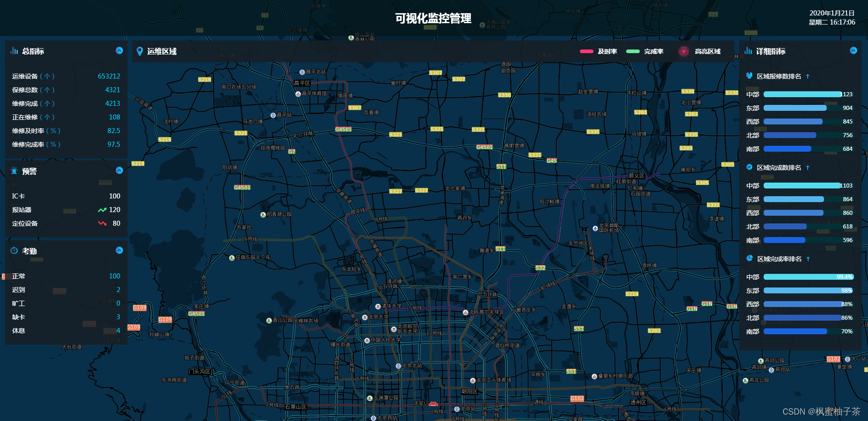Collapse the 考勤 panel chevron
Image resolution: width=868 pixels, height=421 pixels.
pyautogui.click(x=119, y=250)
